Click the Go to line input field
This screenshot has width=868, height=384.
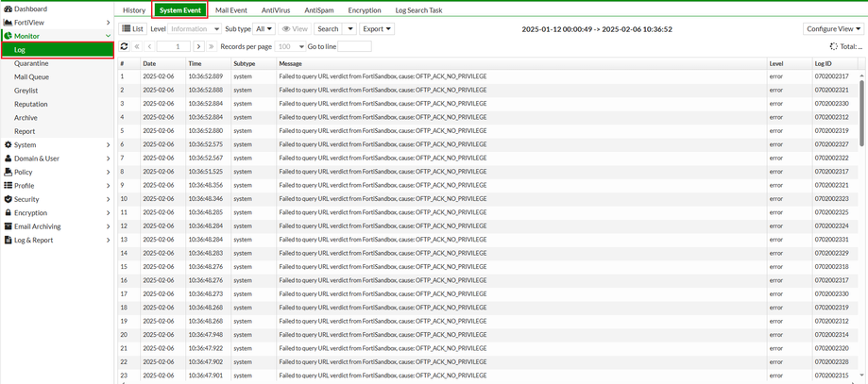[x=354, y=46]
